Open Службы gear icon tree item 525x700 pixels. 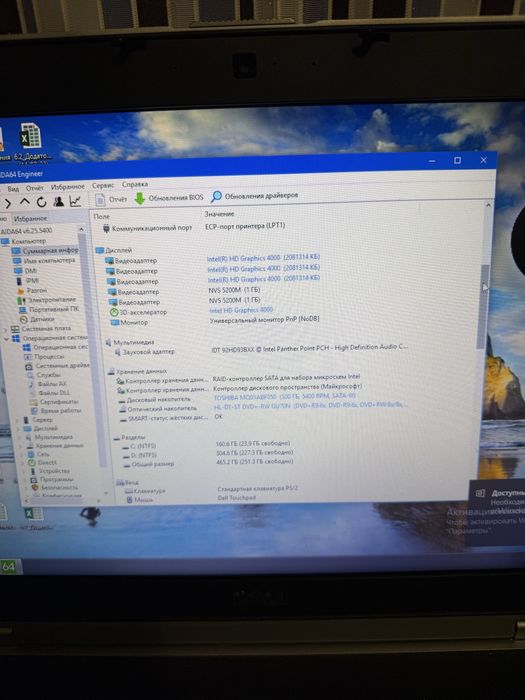point(44,375)
